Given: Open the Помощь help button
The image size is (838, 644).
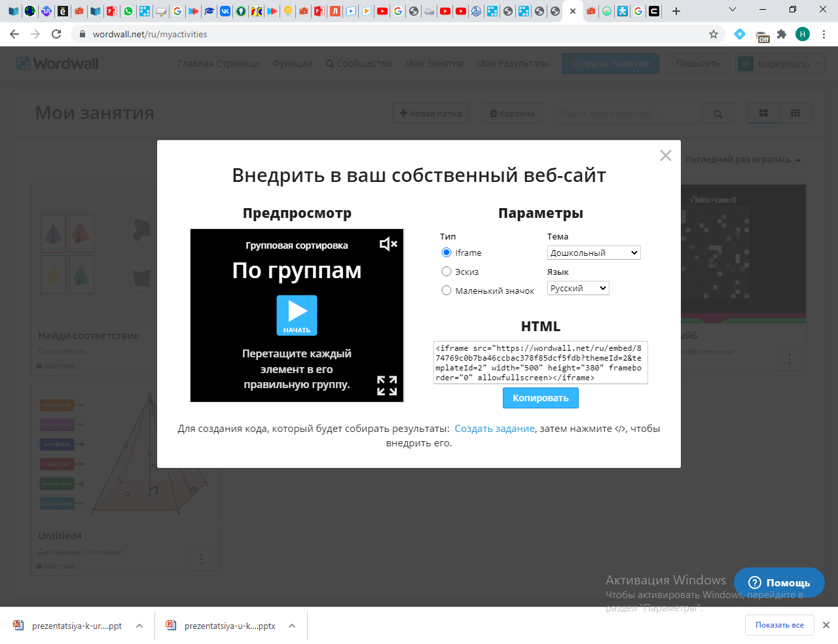Looking at the screenshot, I should coord(779,582).
